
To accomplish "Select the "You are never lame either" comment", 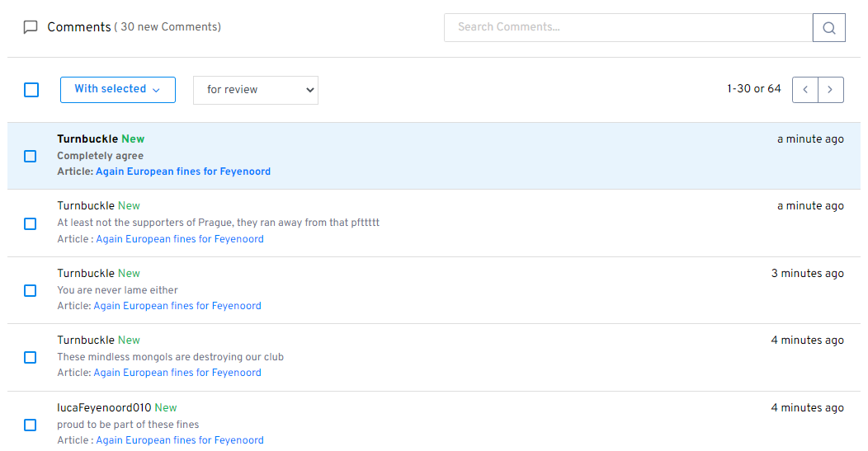I will [x=31, y=290].
